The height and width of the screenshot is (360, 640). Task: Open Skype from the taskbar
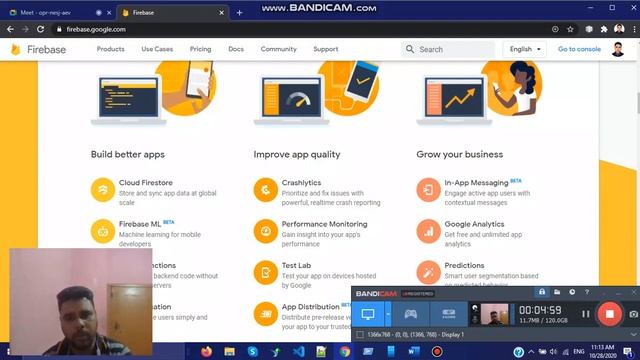tap(253, 351)
